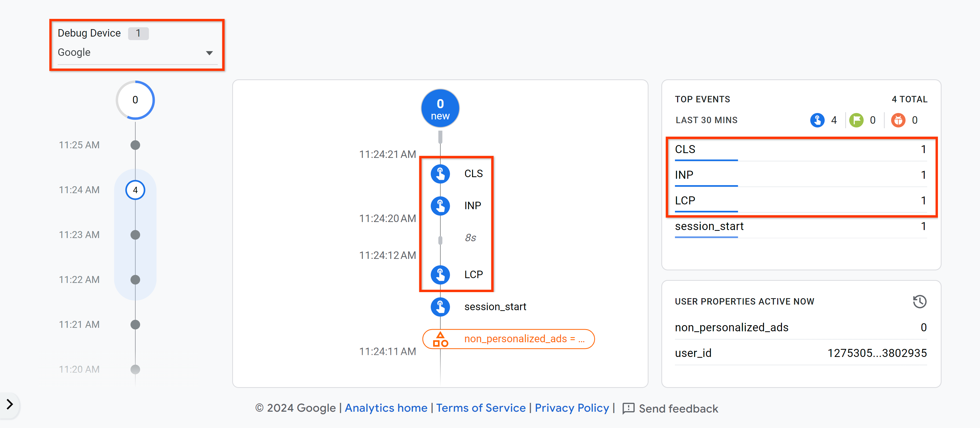Screen dimensions: 980x428
Task: Click the expand sidebar arrow on left
Action: click(9, 404)
